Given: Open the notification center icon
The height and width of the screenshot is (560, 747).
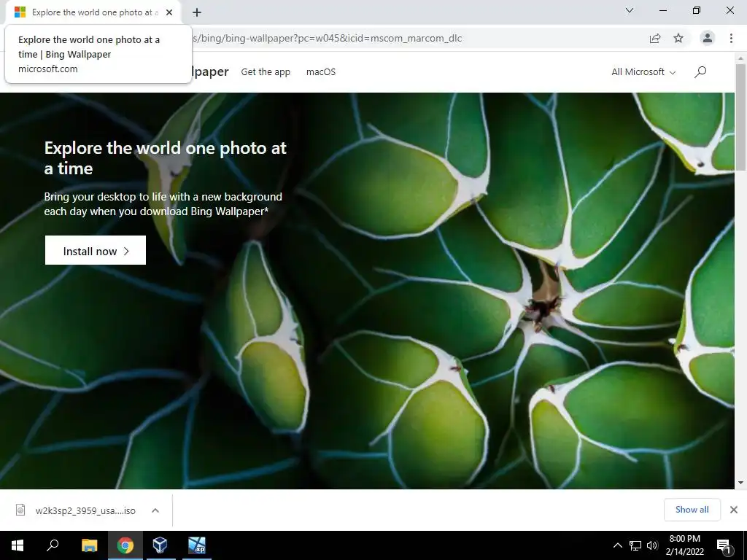Looking at the screenshot, I should pyautogui.click(x=724, y=545).
